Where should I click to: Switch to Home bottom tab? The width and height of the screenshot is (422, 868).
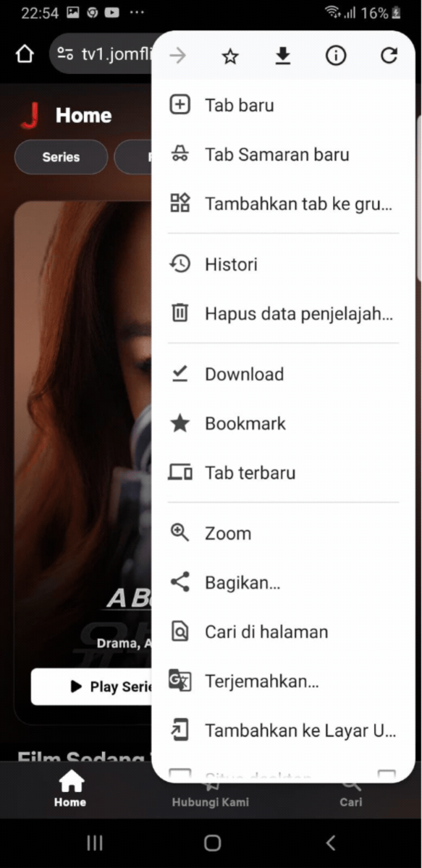[x=70, y=789]
